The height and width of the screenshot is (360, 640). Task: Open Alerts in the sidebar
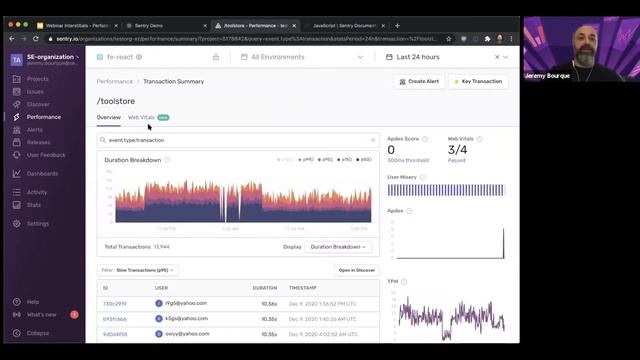click(34, 130)
